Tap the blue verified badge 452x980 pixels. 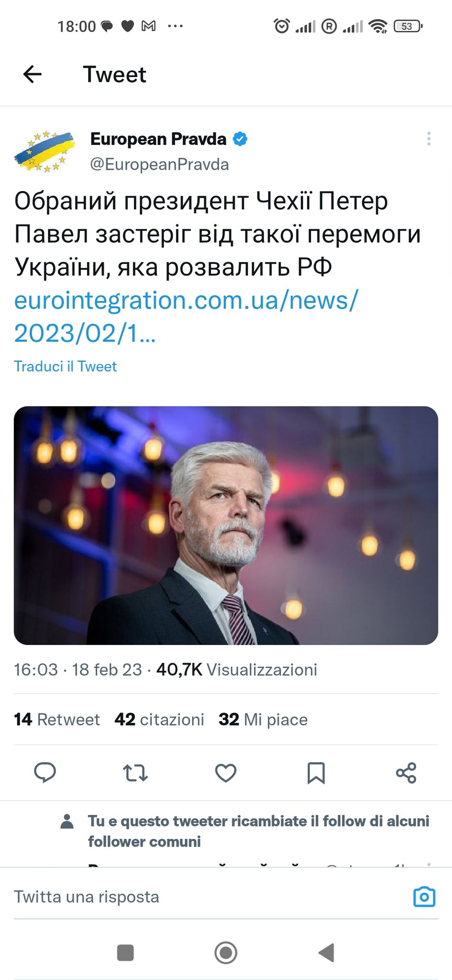(x=240, y=139)
